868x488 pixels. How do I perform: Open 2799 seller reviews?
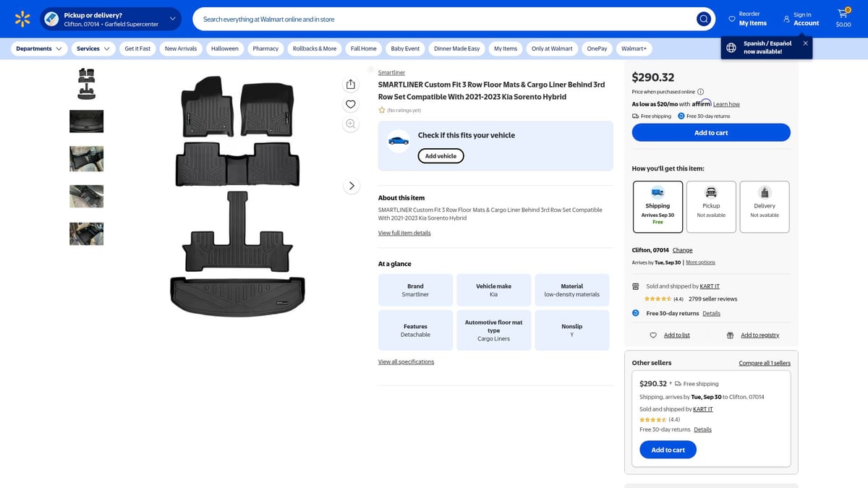tap(712, 299)
